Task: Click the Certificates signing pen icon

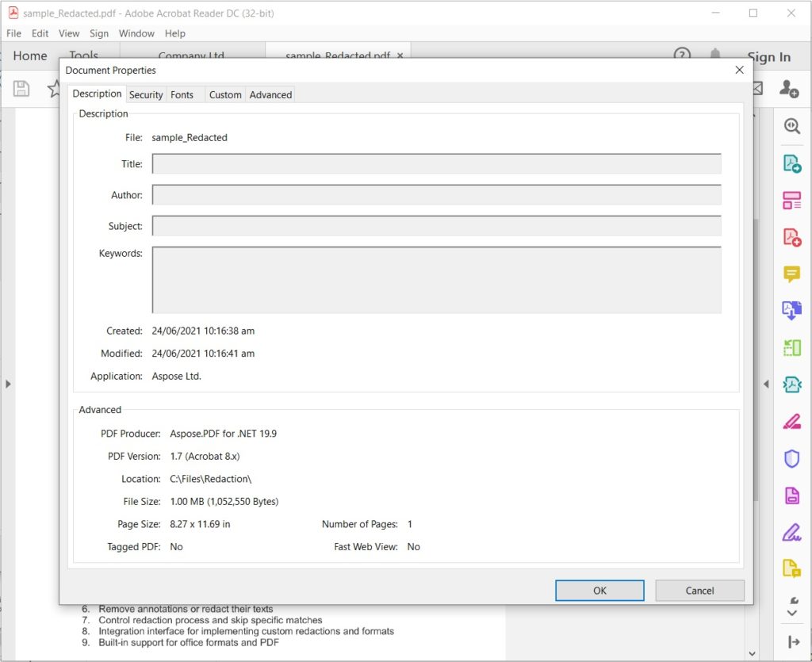Action: (791, 532)
